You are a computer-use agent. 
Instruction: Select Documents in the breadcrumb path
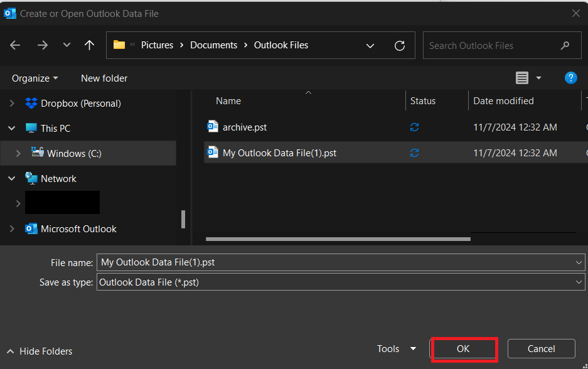click(x=214, y=45)
